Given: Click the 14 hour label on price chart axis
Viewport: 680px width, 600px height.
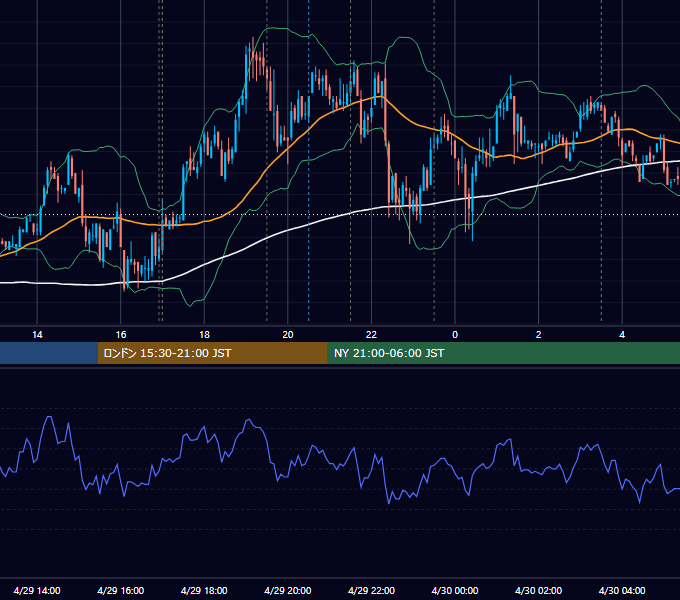Looking at the screenshot, I should click(x=37, y=335).
